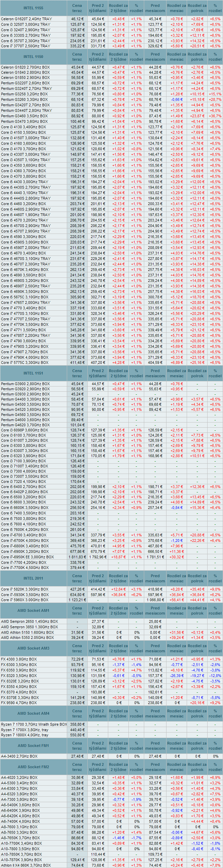
Task: Click the 'INTEL 1155' section header
Action: coord(34,8)
